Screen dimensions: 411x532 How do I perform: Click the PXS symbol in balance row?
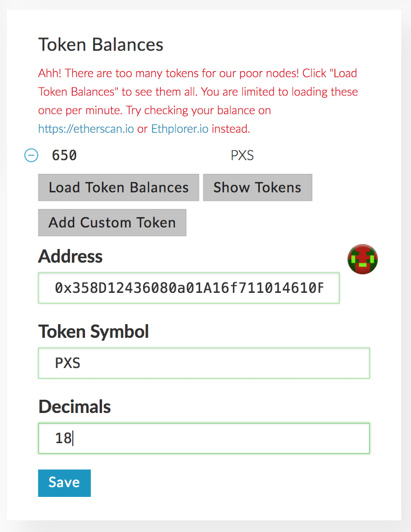(242, 156)
